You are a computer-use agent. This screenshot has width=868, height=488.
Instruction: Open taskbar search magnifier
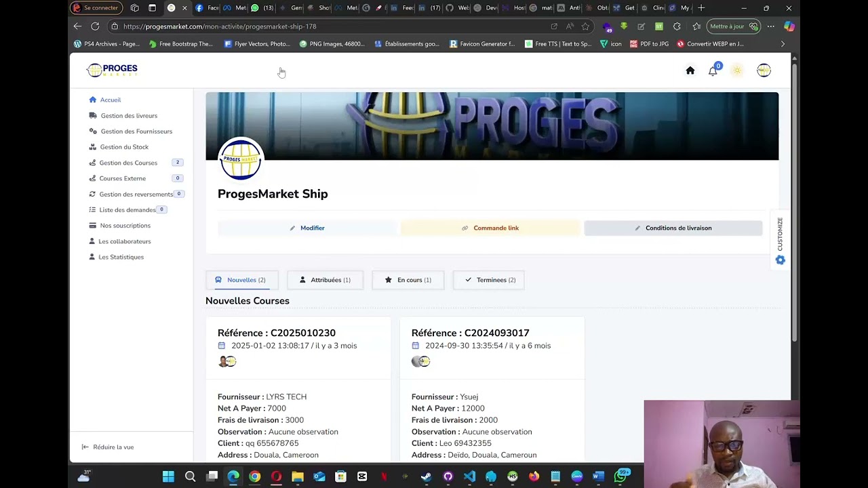tap(190, 476)
